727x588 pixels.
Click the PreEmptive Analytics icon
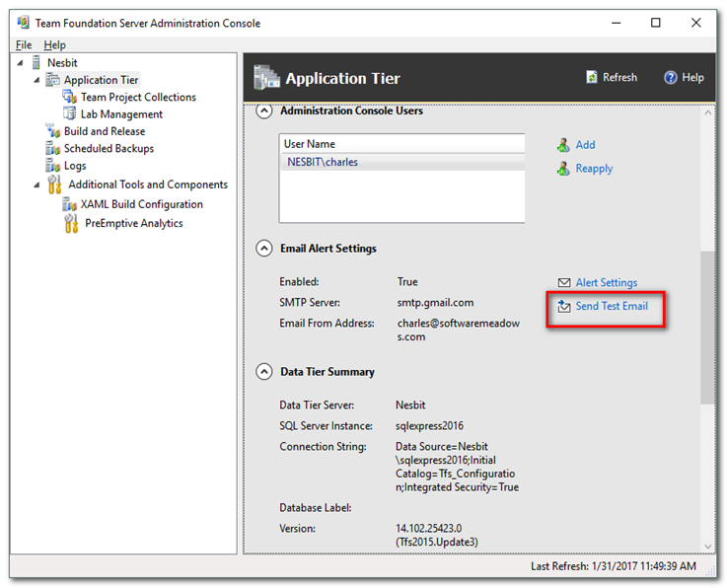point(70,224)
